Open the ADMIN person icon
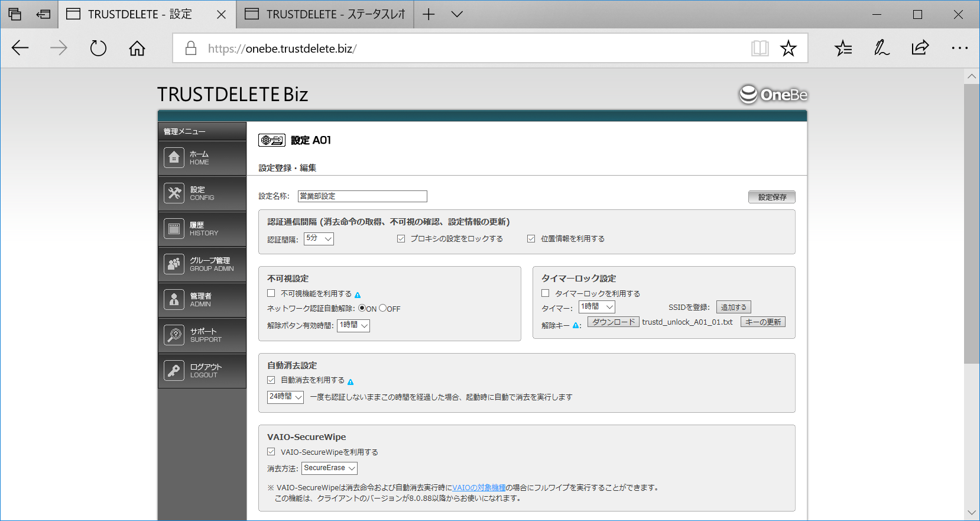The height and width of the screenshot is (521, 980). pyautogui.click(x=174, y=300)
